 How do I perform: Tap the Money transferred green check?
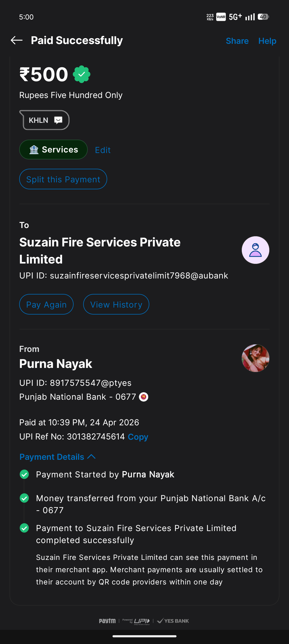25,498
